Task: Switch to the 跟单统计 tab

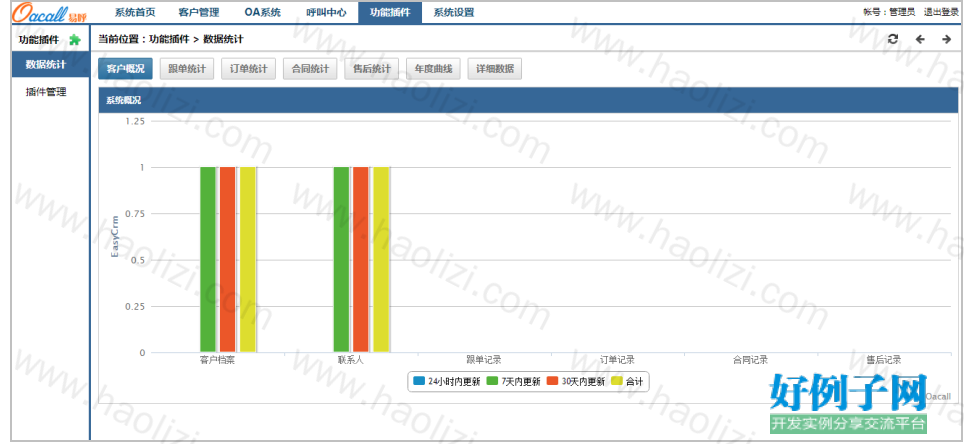Action: coord(187,69)
